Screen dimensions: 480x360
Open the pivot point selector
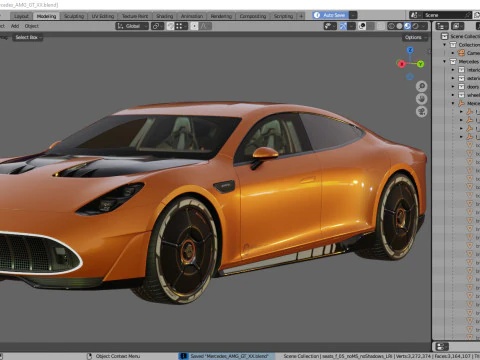(157, 26)
